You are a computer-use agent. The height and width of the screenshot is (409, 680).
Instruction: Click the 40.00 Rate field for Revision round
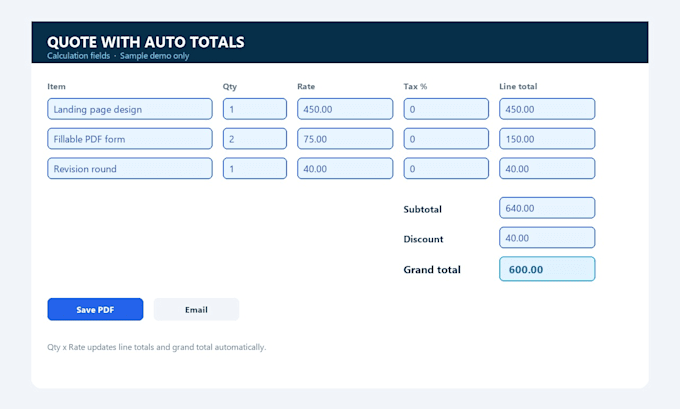pyautogui.click(x=345, y=168)
